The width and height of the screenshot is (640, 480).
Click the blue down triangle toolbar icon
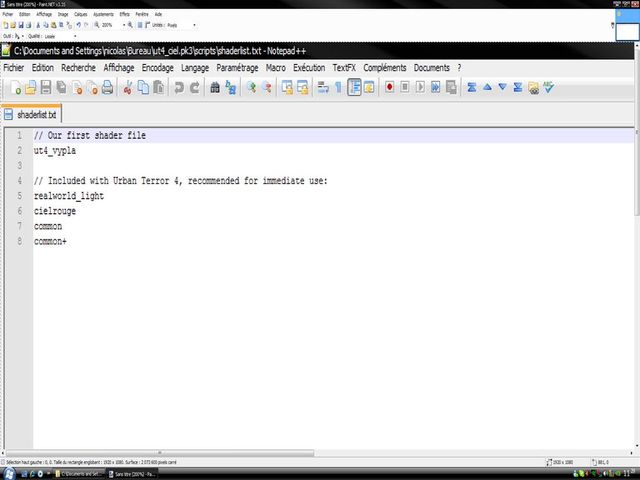pyautogui.click(x=502, y=87)
